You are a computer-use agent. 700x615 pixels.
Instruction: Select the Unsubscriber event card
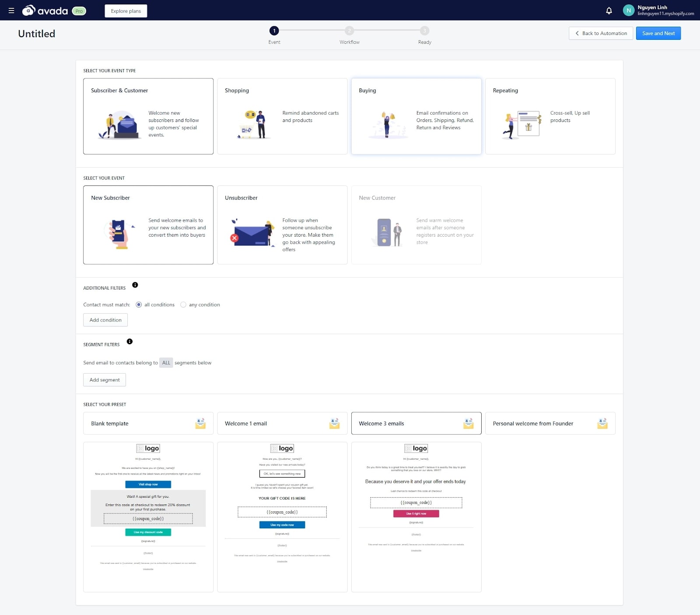tap(282, 225)
